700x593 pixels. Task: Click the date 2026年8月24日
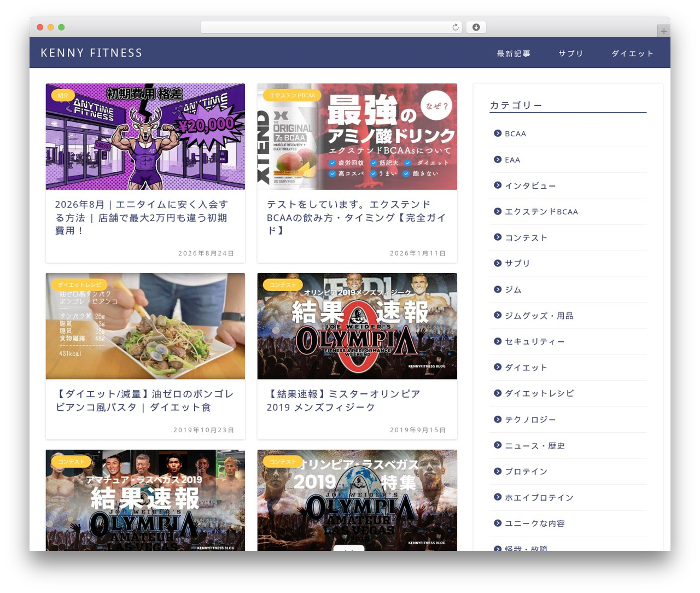coord(206,253)
